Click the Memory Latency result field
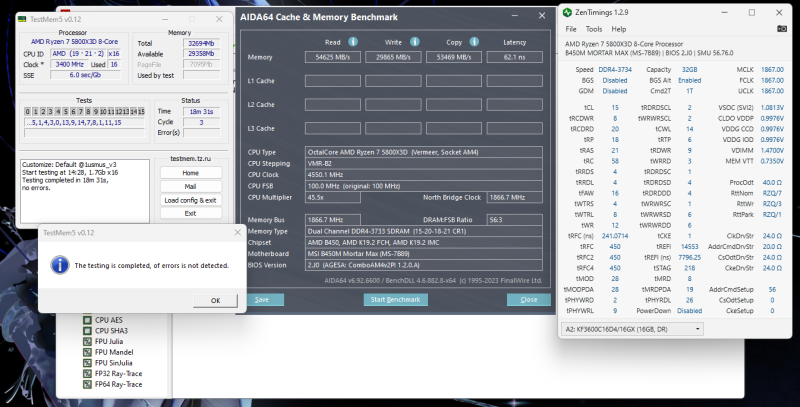800x407 pixels. click(x=514, y=57)
